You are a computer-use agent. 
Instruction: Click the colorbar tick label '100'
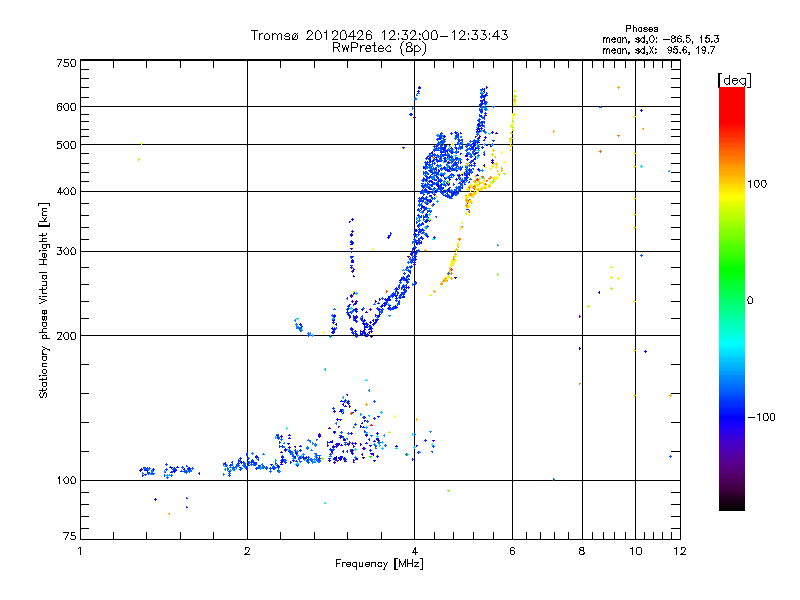pyautogui.click(x=757, y=184)
